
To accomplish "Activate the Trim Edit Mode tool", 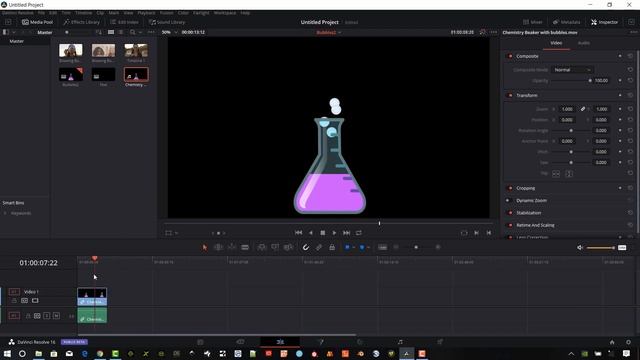I will (218, 247).
